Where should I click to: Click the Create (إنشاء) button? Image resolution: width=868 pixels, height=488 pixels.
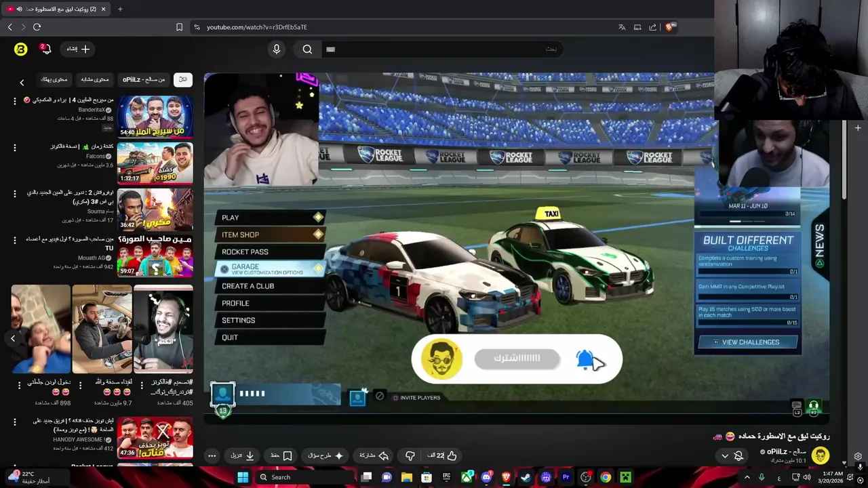[x=78, y=49]
